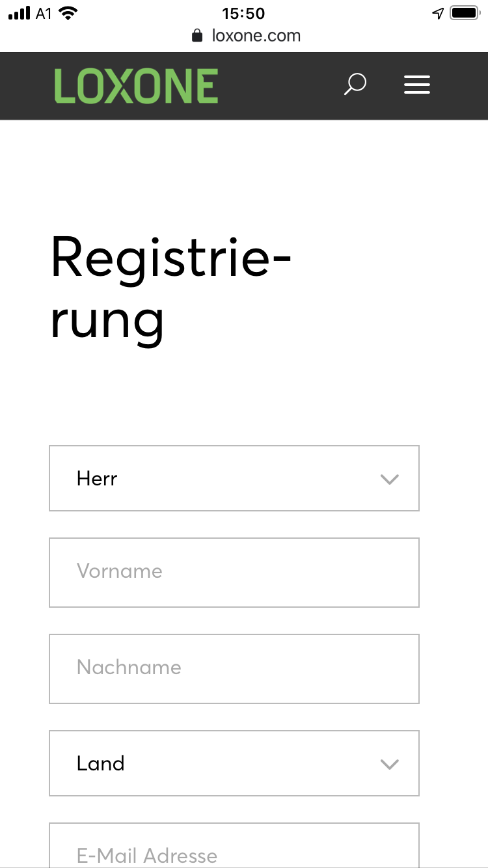Open the search magnifier icon
This screenshot has height=868, width=488.
tap(355, 85)
